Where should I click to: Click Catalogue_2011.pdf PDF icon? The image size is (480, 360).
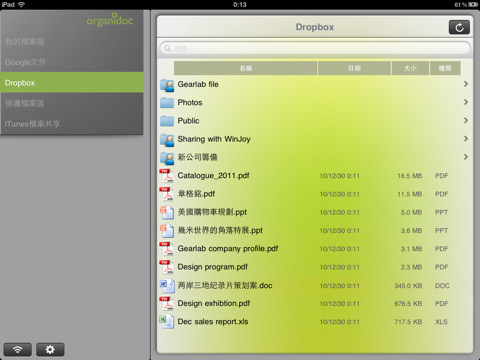point(167,176)
